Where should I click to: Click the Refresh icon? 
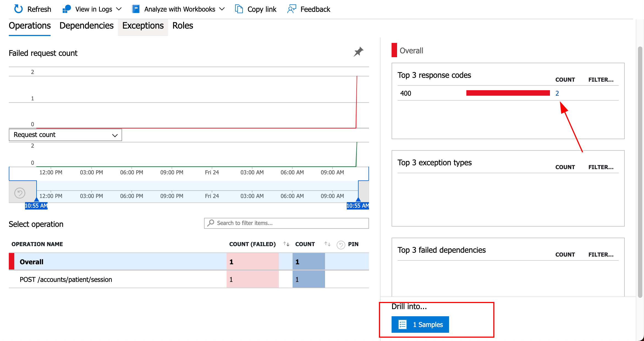[18, 9]
